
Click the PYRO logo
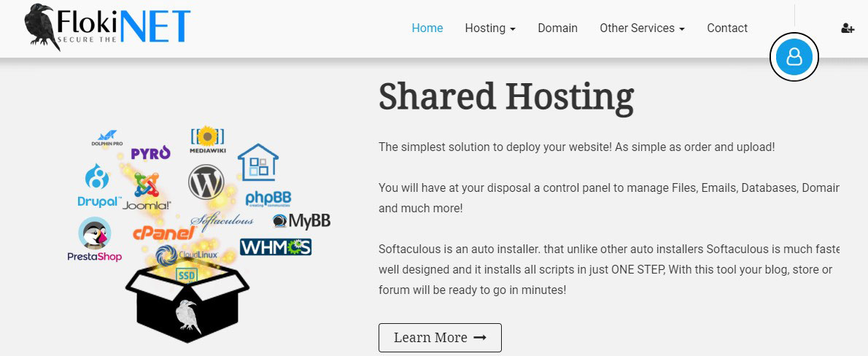tap(150, 152)
